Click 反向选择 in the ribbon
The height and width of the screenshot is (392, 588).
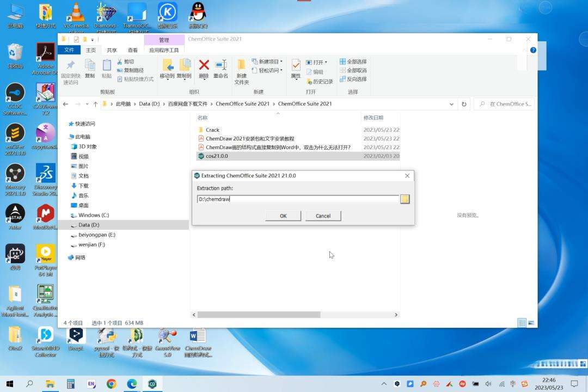(x=353, y=79)
